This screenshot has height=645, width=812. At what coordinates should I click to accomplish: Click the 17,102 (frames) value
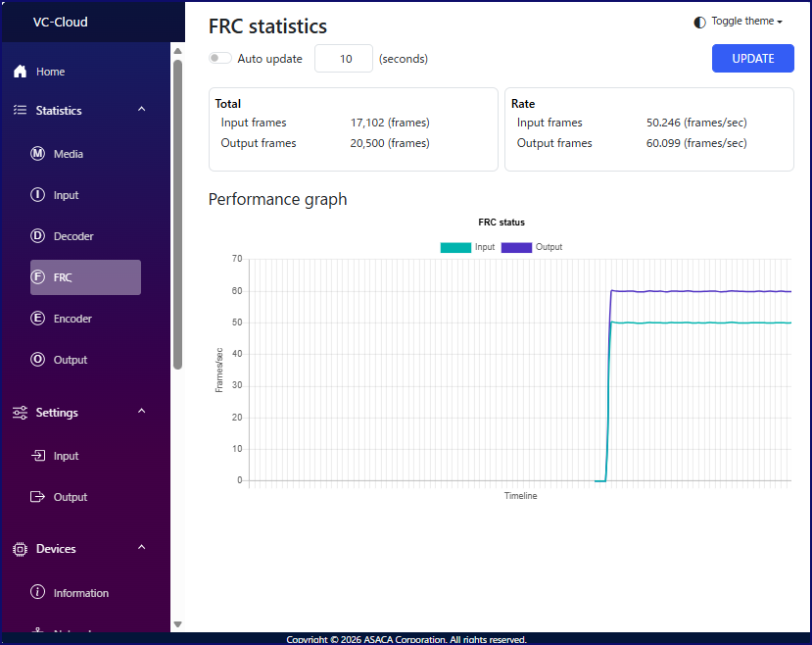390,123
